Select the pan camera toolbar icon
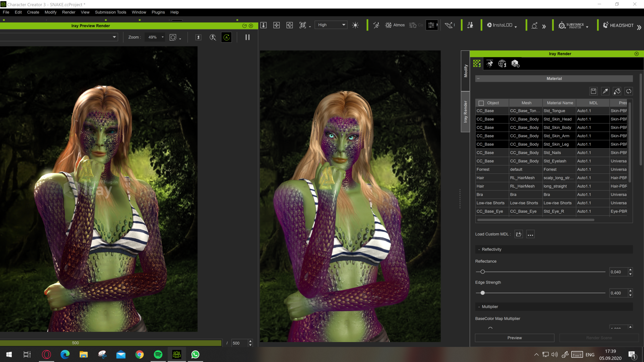 [x=276, y=25]
